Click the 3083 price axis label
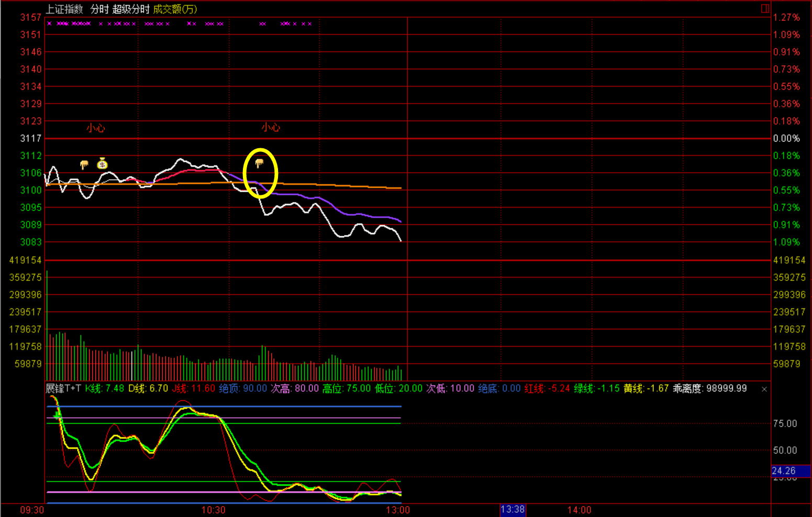 [x=31, y=242]
